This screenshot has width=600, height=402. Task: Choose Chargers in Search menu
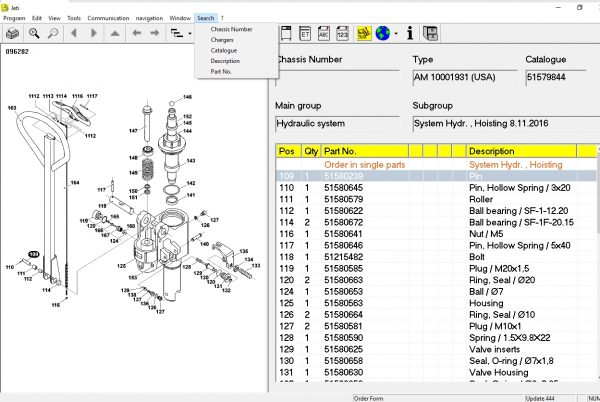point(222,40)
